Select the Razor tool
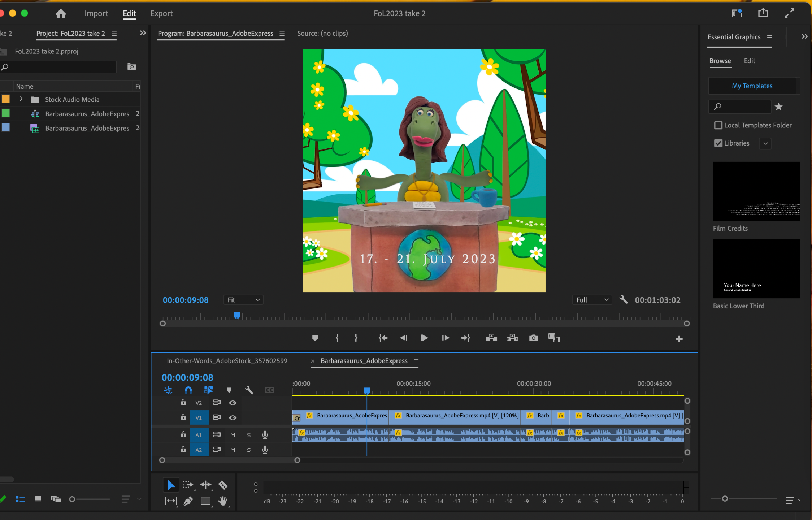This screenshot has height=520, width=812. (223, 485)
